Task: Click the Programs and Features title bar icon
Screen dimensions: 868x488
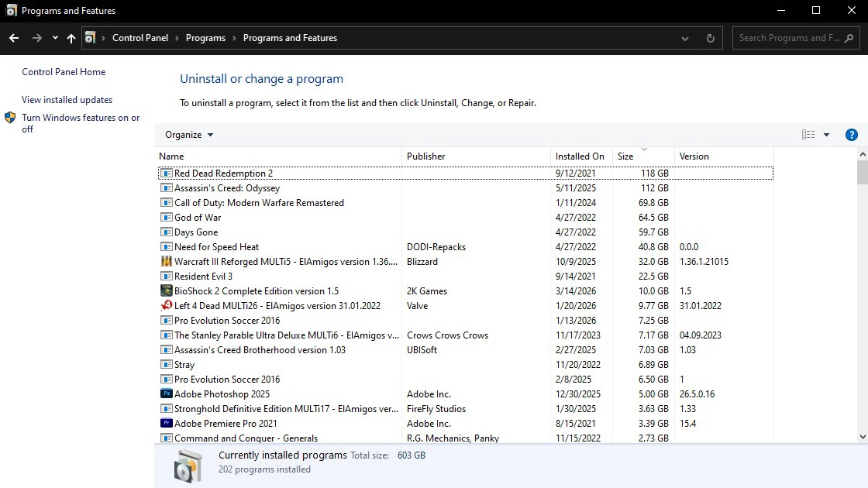Action: pos(11,11)
